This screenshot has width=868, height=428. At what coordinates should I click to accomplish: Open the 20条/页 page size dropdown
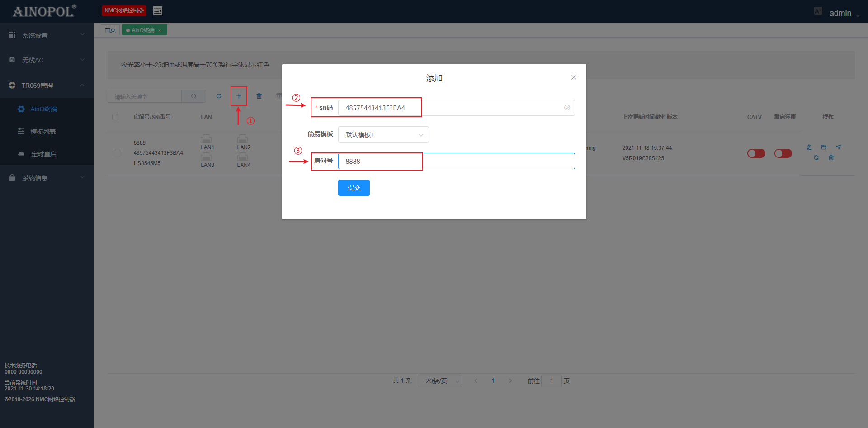439,381
